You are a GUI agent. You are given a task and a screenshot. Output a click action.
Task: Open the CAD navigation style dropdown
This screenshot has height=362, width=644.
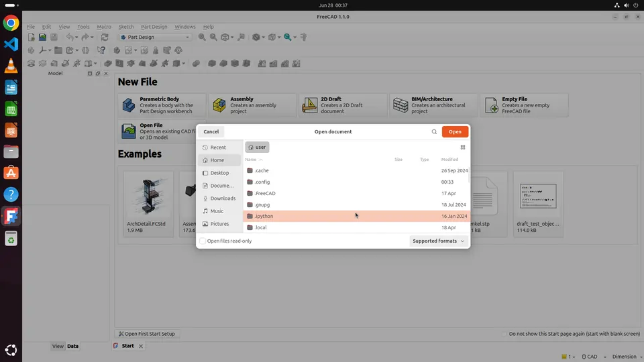pyautogui.click(x=594, y=357)
